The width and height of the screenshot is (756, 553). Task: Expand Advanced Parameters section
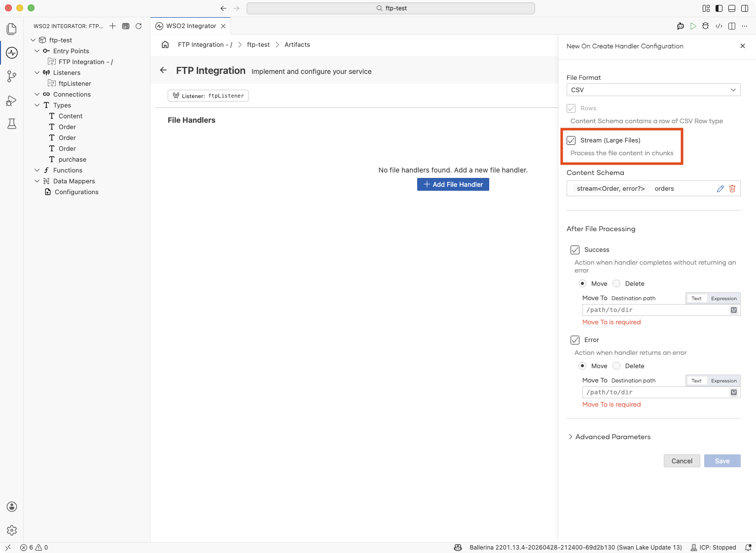coord(609,437)
